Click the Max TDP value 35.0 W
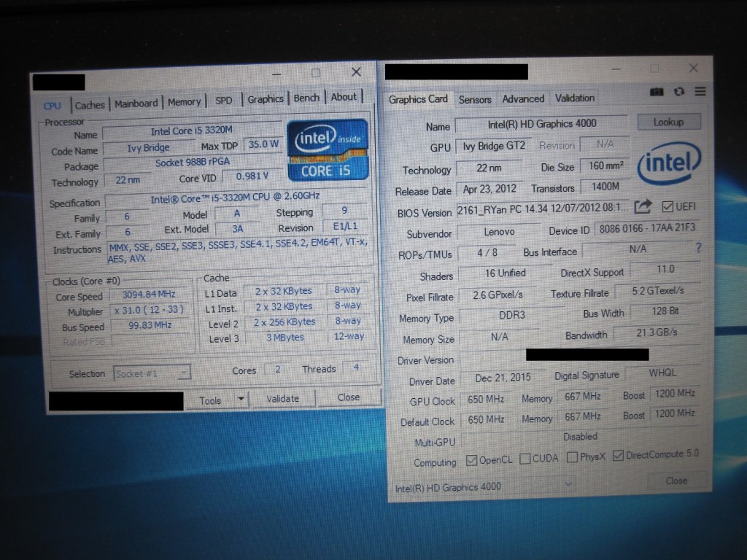The image size is (747, 560). point(263,144)
